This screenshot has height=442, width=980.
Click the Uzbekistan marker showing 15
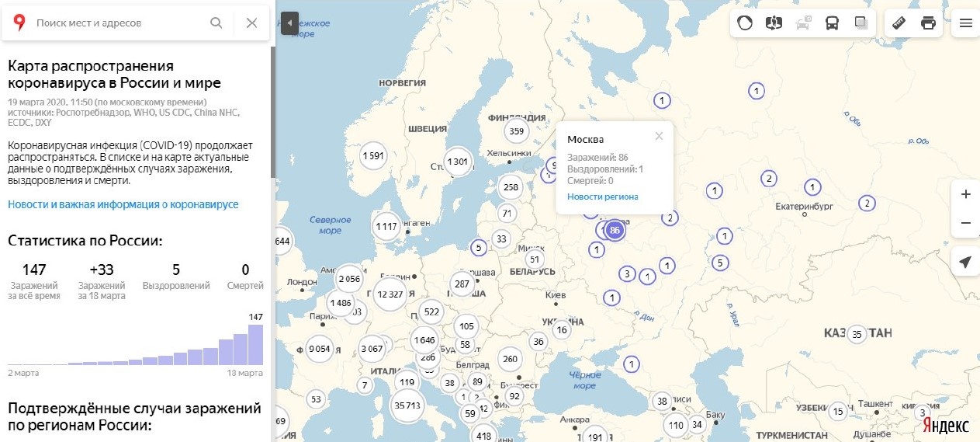[x=837, y=412]
